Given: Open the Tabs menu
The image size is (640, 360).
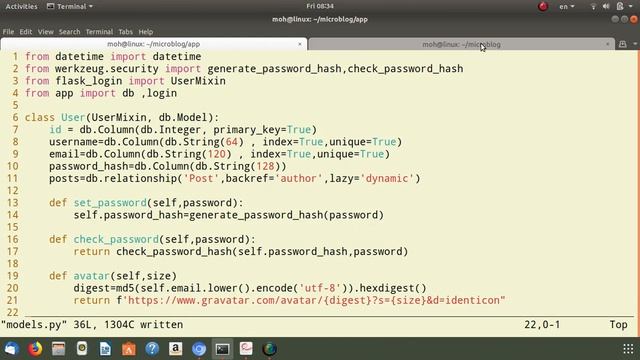Looking at the screenshot, I should [x=125, y=32].
